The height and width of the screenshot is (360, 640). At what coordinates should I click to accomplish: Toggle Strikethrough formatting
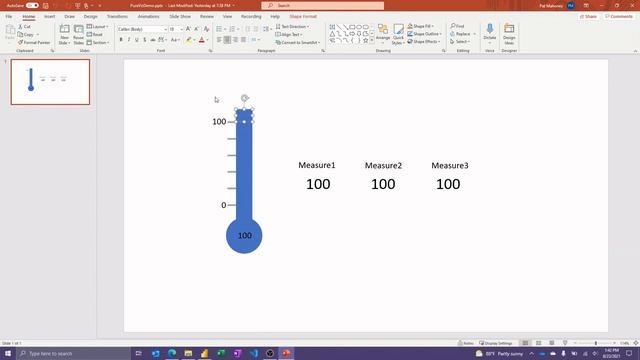click(x=153, y=40)
